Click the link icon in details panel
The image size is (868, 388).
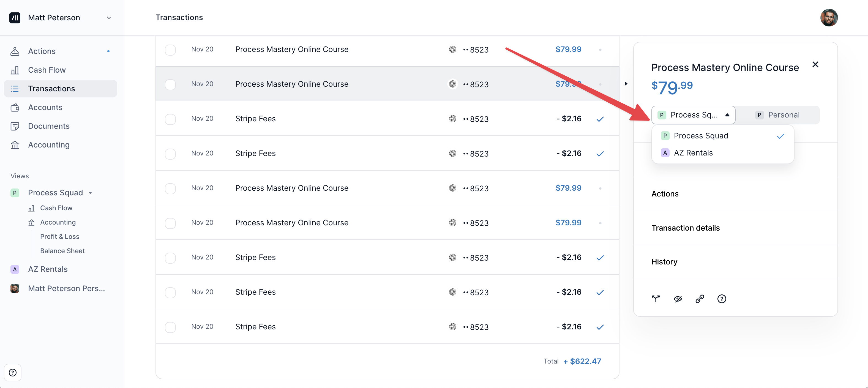tap(700, 299)
